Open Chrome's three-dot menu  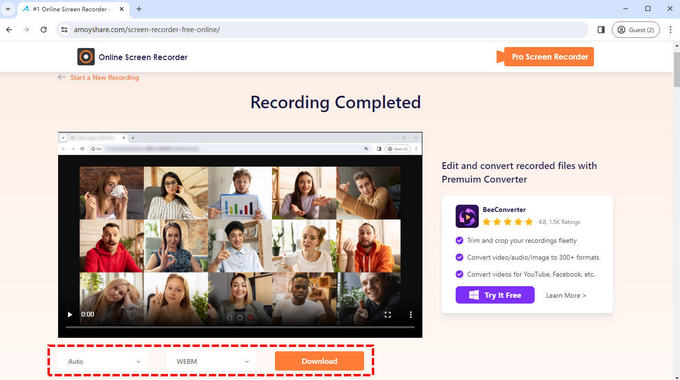click(x=670, y=29)
